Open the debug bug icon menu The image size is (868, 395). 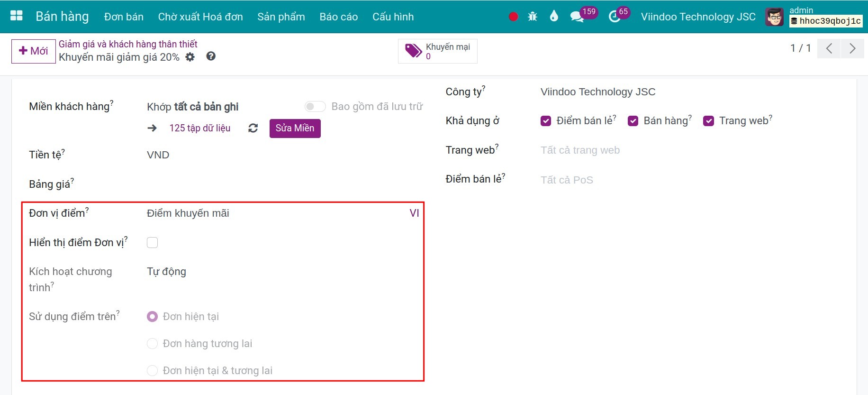pos(533,17)
